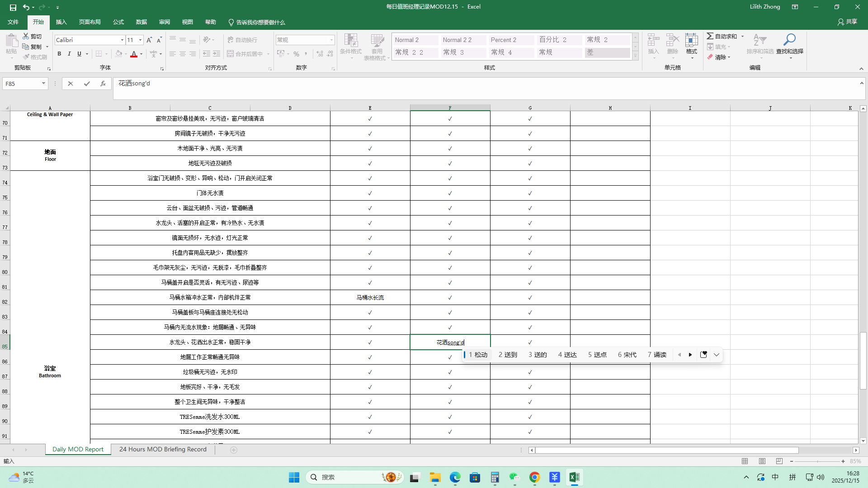Click the Save icon in title bar
This screenshot has height=488, width=868.
coord(13,7)
